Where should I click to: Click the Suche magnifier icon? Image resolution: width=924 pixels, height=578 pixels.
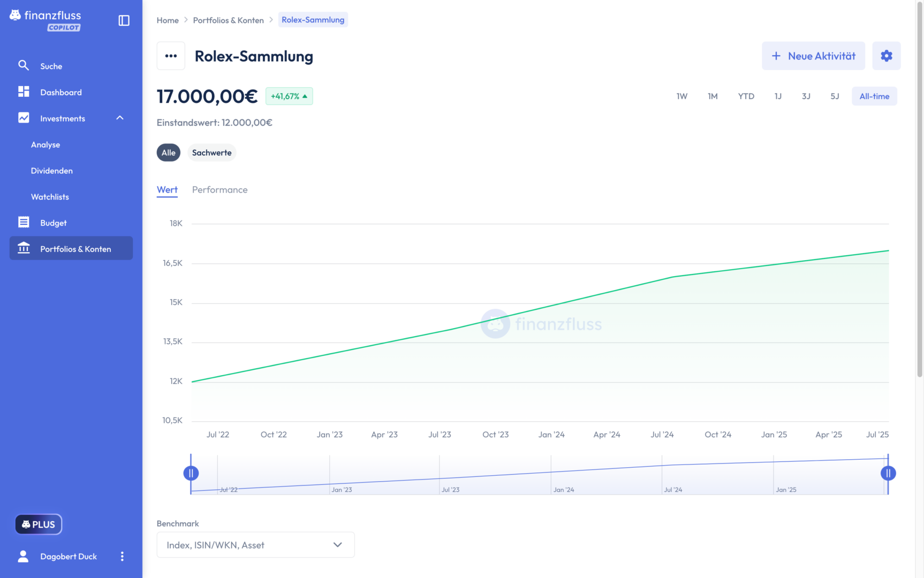click(24, 65)
